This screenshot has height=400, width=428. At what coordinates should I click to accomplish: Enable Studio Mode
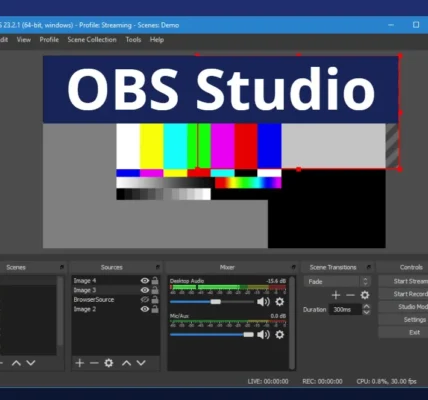pyautogui.click(x=403, y=307)
